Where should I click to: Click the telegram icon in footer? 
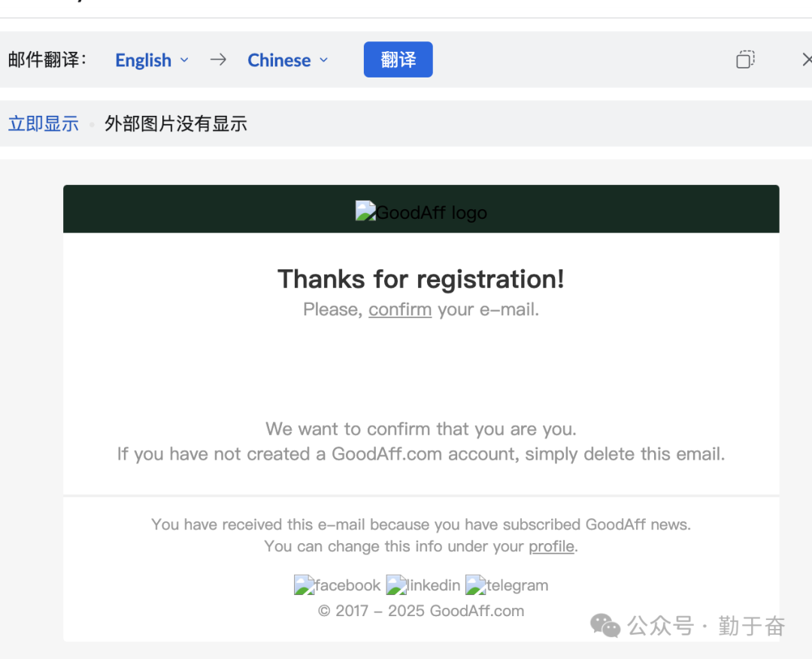point(507,585)
